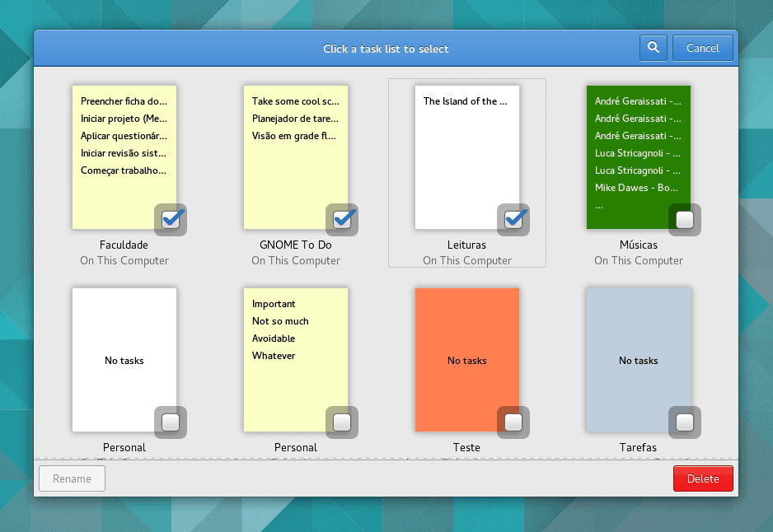Click "On This Computer" under Músicas
This screenshot has height=532, width=773.
coord(639,260)
